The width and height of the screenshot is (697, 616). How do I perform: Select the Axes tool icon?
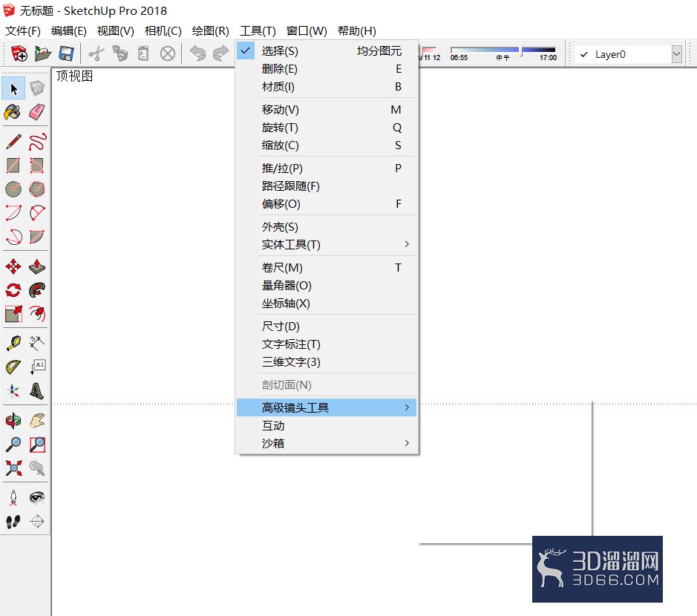pos(13,390)
